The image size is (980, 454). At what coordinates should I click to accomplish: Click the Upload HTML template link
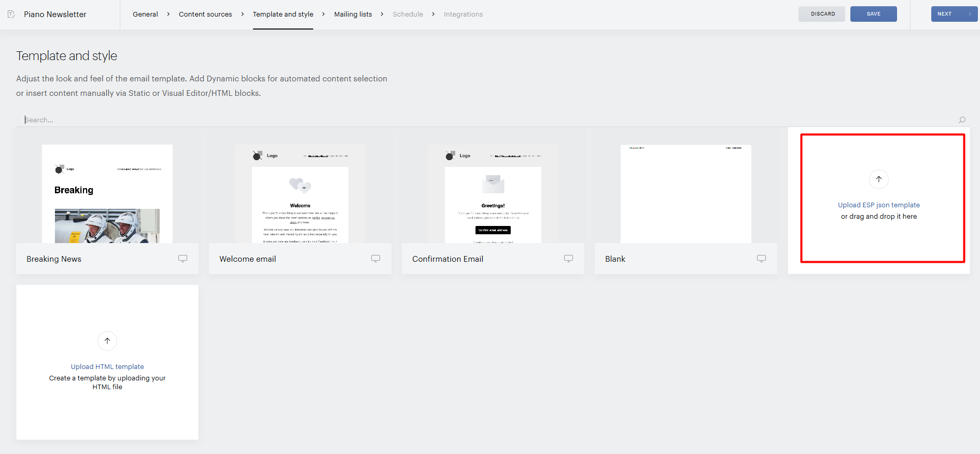(x=107, y=367)
